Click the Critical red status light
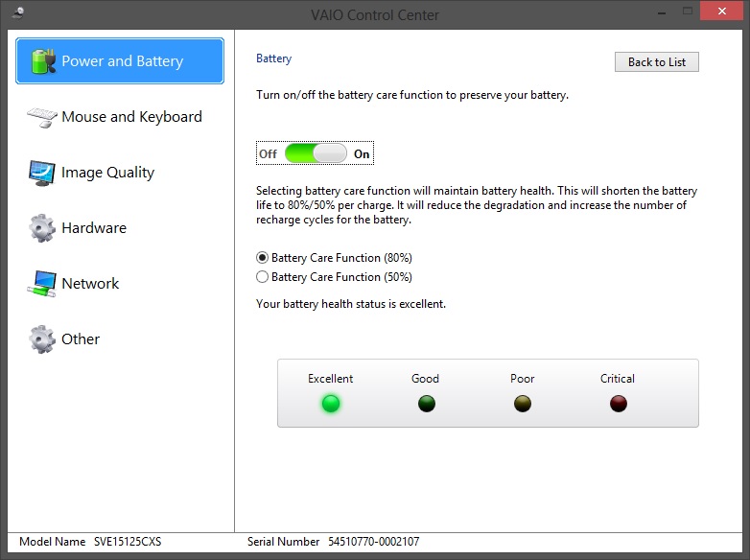 tap(618, 404)
